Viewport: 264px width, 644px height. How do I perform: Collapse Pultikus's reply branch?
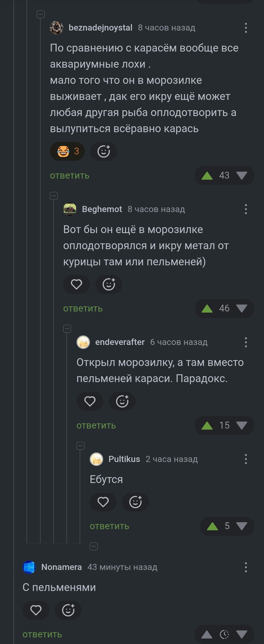[80, 446]
